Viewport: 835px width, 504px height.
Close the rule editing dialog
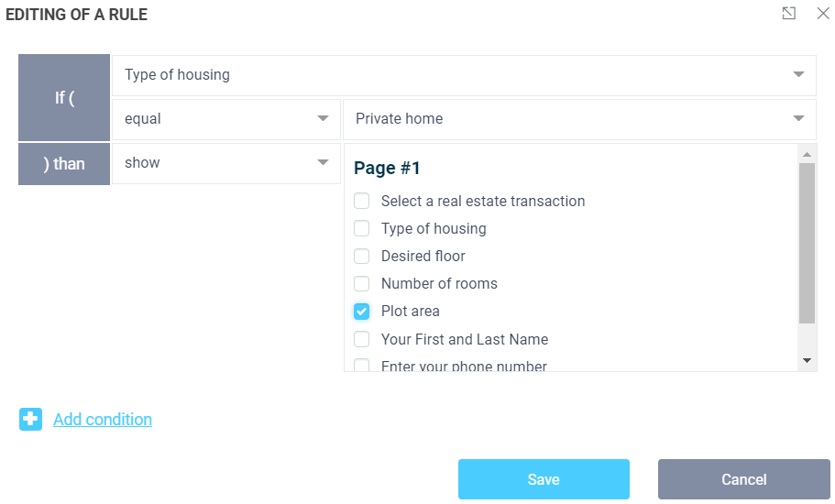(x=822, y=14)
